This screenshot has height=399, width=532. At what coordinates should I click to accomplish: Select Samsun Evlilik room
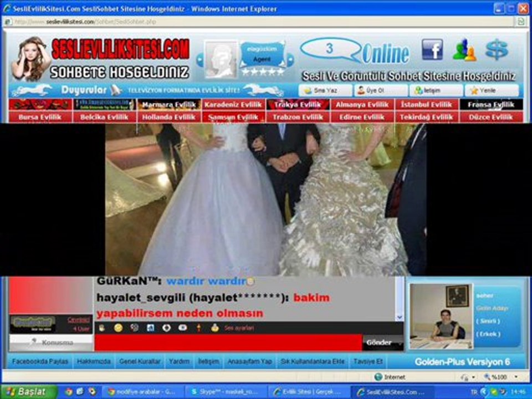(x=233, y=117)
